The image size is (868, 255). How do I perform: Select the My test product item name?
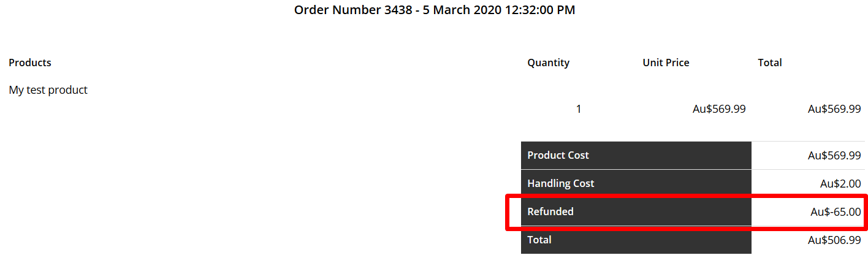click(48, 90)
